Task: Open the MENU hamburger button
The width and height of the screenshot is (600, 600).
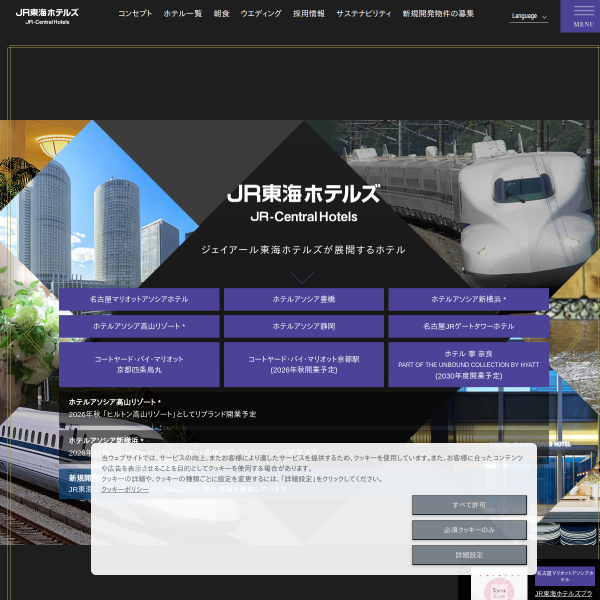Action: [580, 16]
